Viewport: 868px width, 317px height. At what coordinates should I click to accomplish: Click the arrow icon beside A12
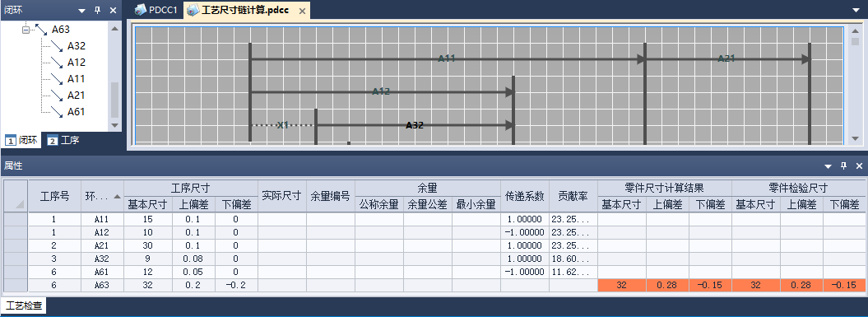pos(58,63)
